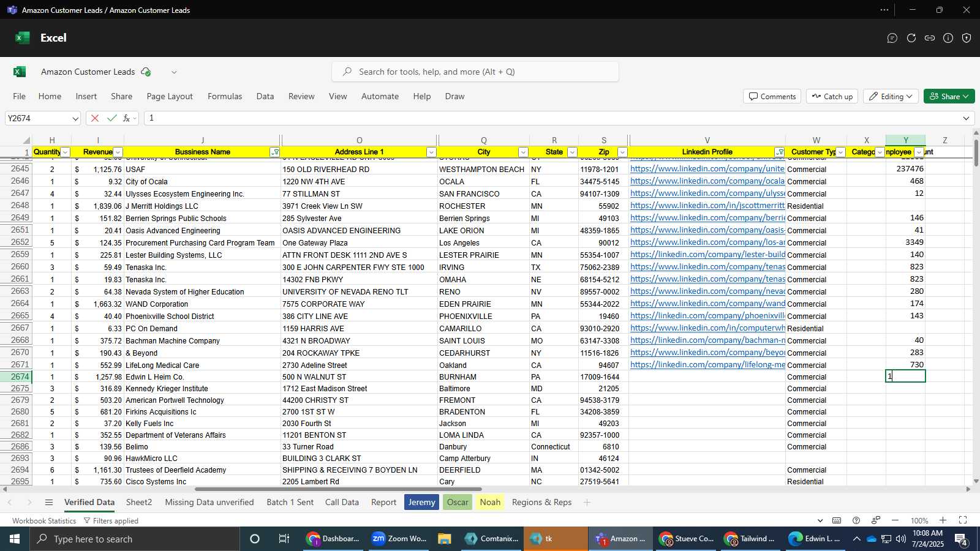This screenshot has width=980, height=551.
Task: Click the horizontal scrollbar thumb
Action: pyautogui.click(x=338, y=489)
